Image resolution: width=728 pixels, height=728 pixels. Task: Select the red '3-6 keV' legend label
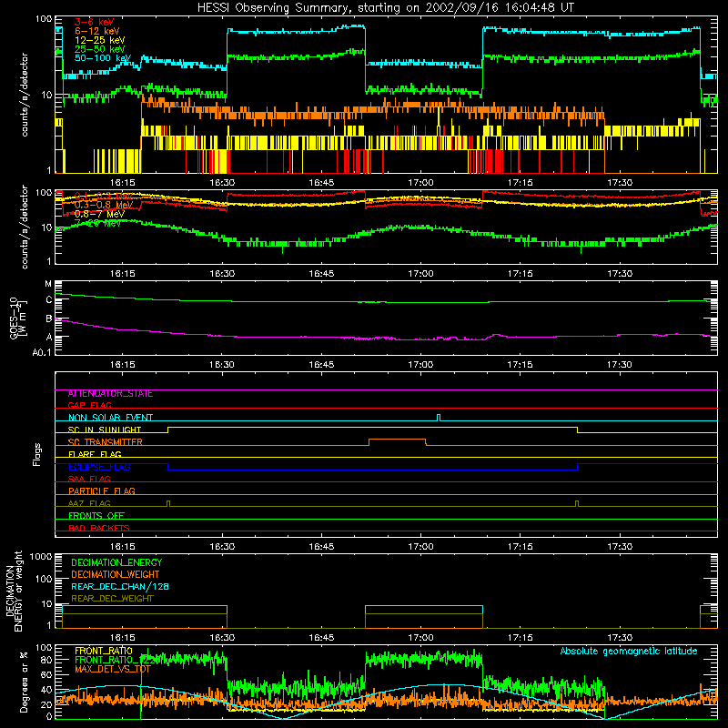click(x=95, y=22)
